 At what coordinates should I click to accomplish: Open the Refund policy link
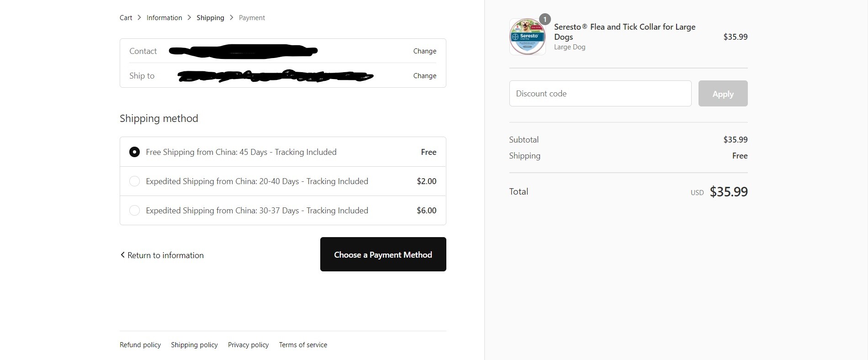click(140, 345)
